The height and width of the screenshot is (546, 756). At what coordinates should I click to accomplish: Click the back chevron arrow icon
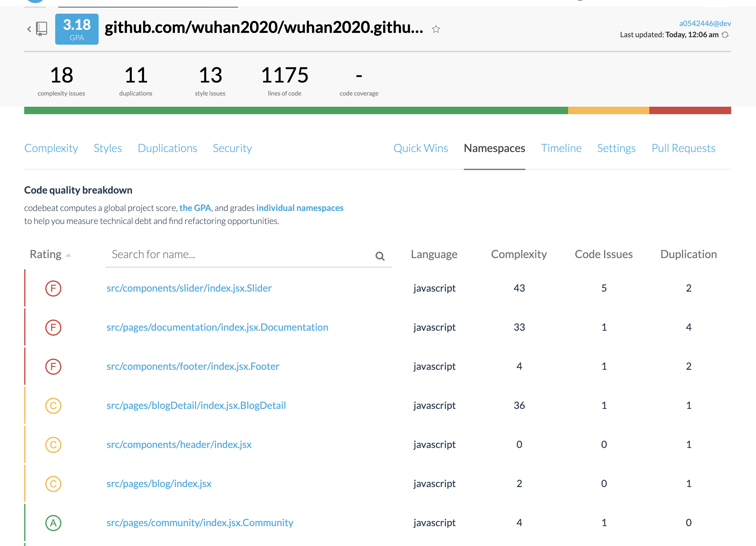click(29, 29)
